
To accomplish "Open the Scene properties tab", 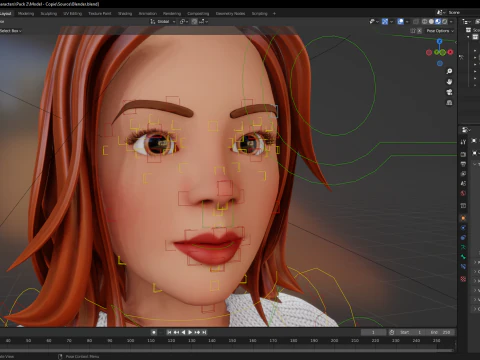I will tap(463, 183).
